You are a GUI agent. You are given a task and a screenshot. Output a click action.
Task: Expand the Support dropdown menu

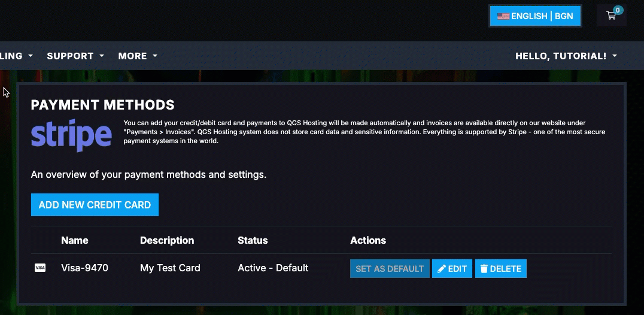pos(75,56)
